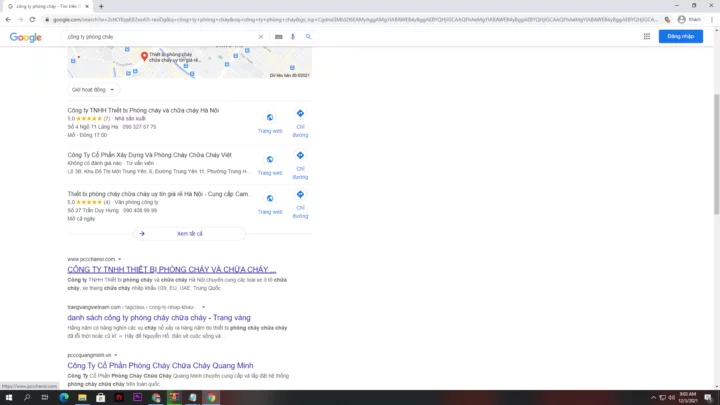This screenshot has height=405, width=720.
Task: Click the vertical page scrollbar
Action: click(x=716, y=154)
